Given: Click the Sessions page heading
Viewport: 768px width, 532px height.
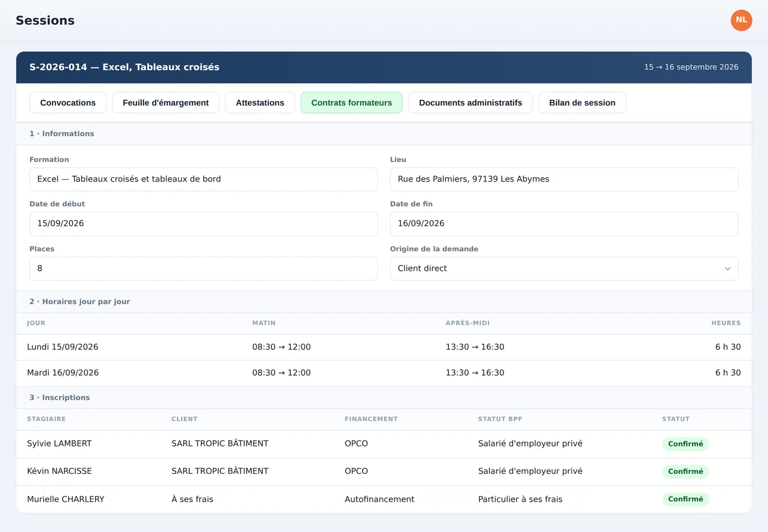Looking at the screenshot, I should [x=45, y=20].
